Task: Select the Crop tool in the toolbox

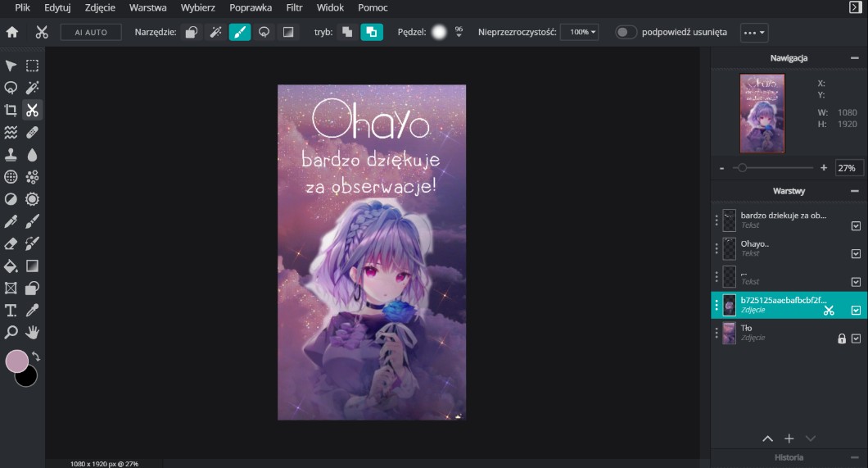Action: coord(11,110)
